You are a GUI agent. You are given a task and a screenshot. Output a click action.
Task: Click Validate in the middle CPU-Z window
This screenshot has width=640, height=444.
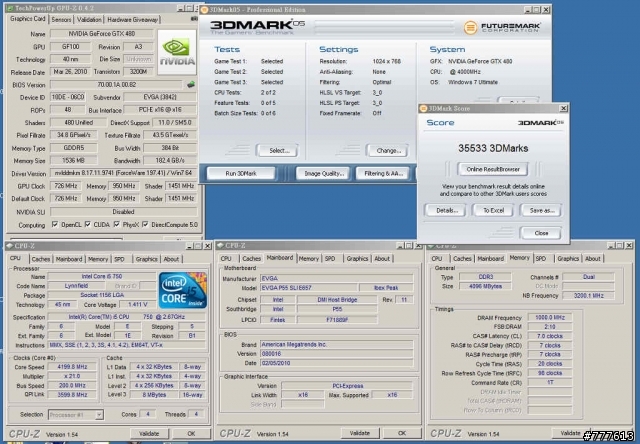(x=360, y=433)
